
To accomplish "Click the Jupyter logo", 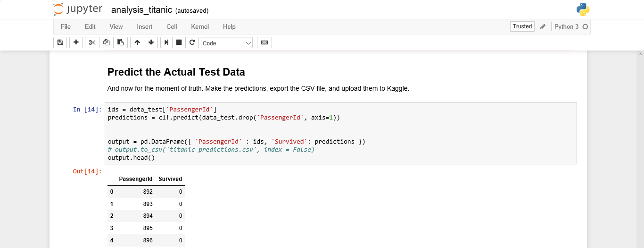I will point(78,9).
